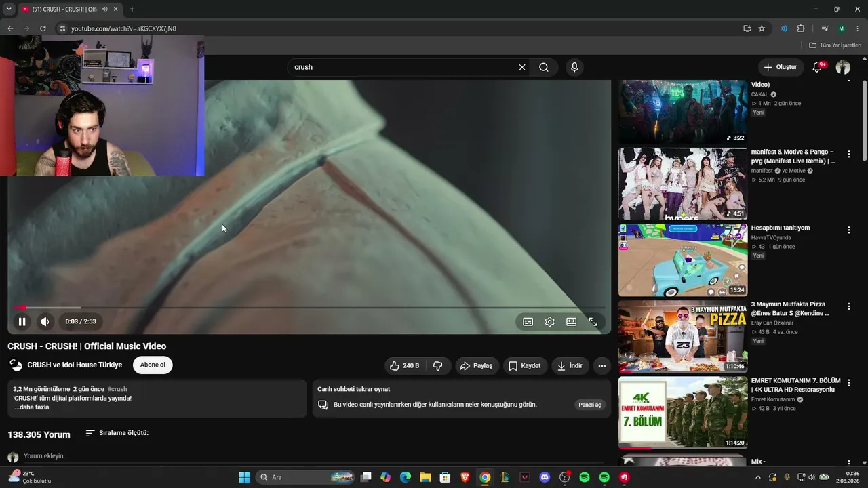Image resolution: width=868 pixels, height=488 pixels.
Task: Clear the YouTube search text
Action: [x=522, y=67]
